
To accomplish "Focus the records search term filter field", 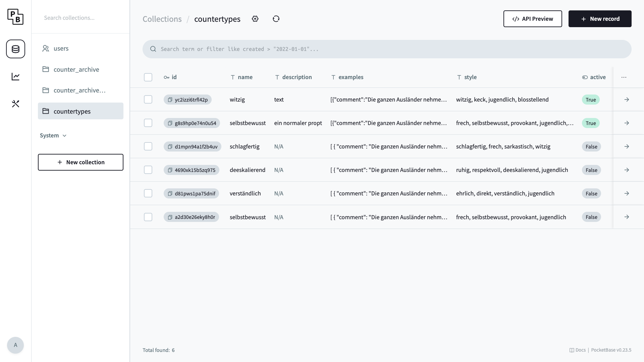I will (x=387, y=49).
